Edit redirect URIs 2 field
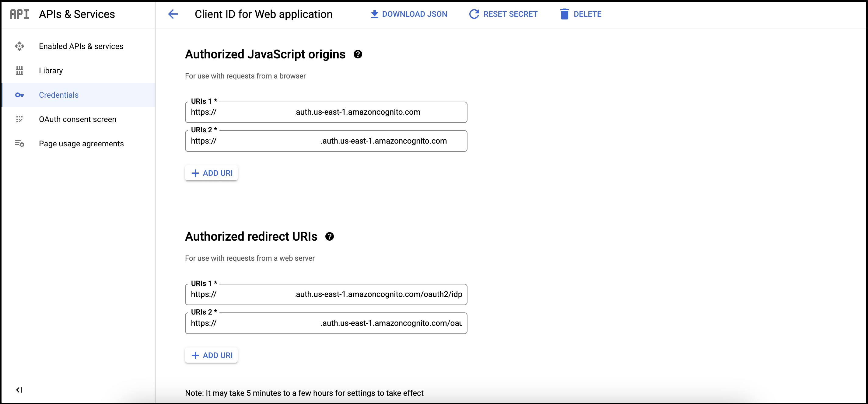 point(326,323)
